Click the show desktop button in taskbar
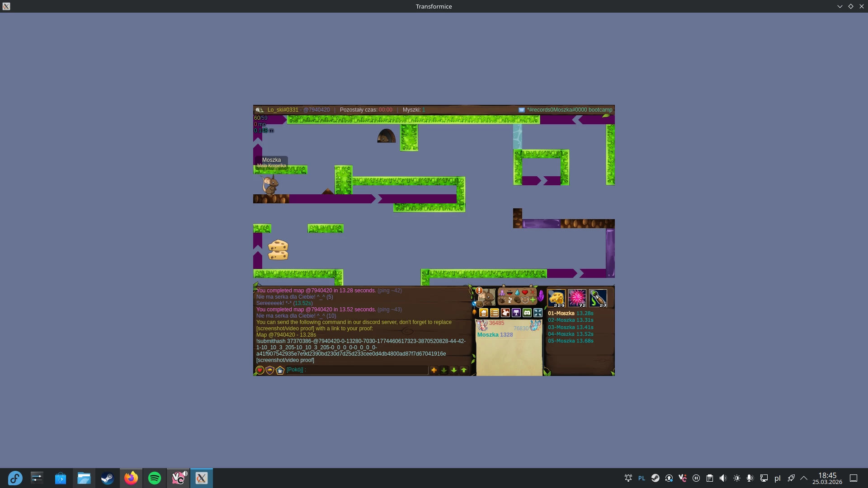Viewport: 868px width, 488px height. click(854, 478)
